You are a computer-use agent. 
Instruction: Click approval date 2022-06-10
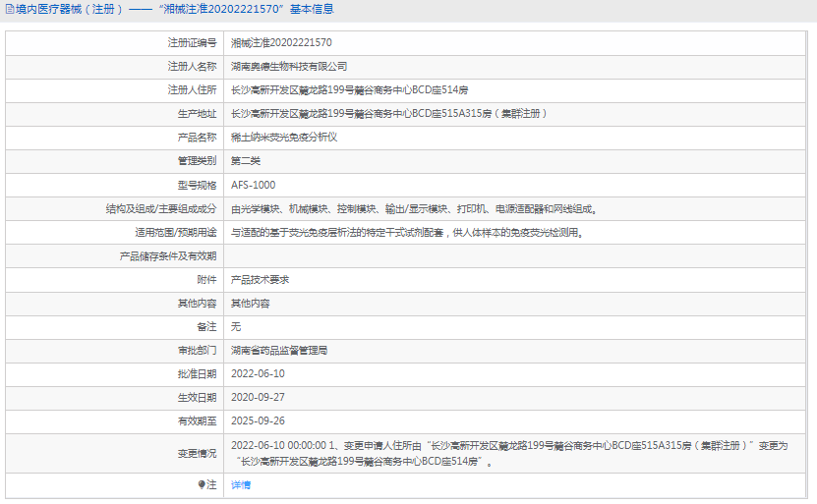[x=258, y=374]
